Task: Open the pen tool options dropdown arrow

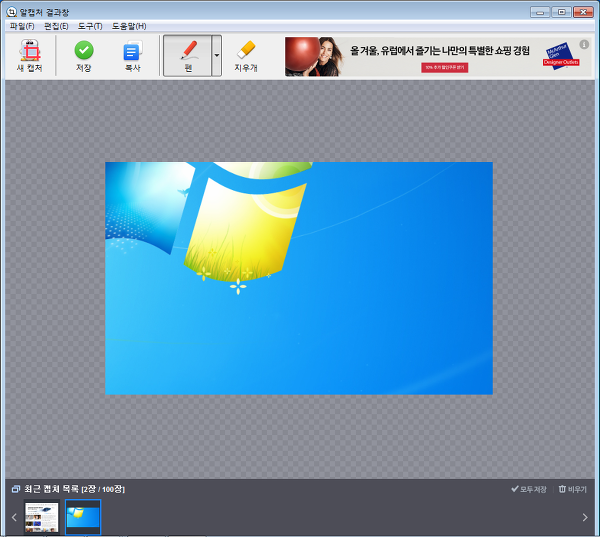Action: click(x=217, y=56)
